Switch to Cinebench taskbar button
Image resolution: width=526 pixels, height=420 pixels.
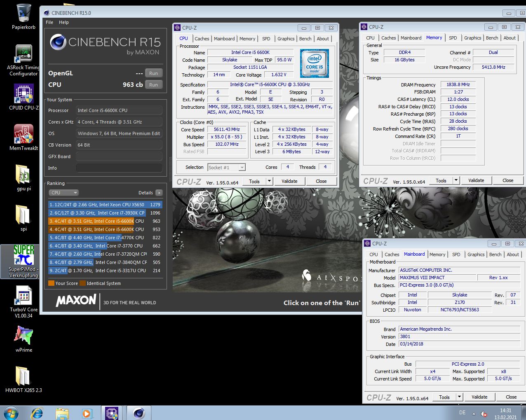(139, 413)
